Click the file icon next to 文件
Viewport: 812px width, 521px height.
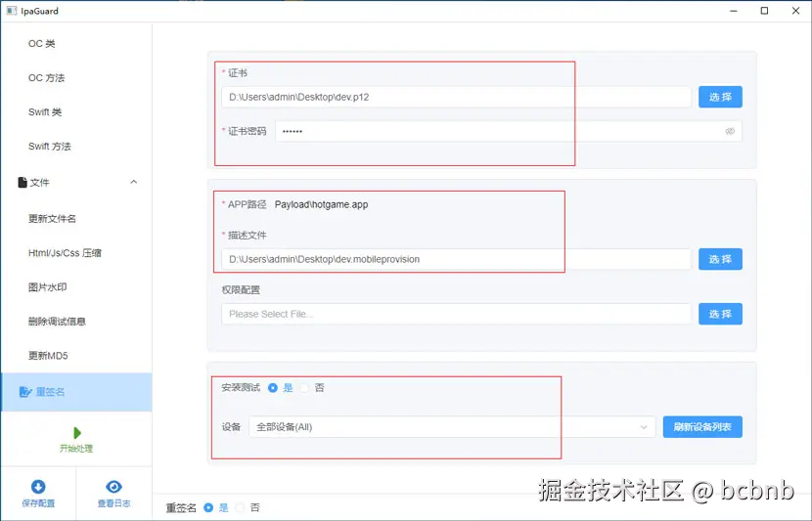[23, 182]
